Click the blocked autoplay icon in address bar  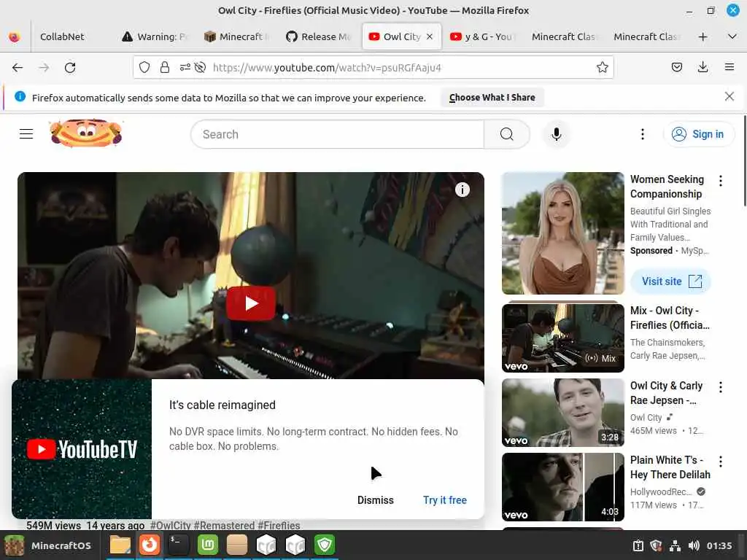[x=200, y=68]
